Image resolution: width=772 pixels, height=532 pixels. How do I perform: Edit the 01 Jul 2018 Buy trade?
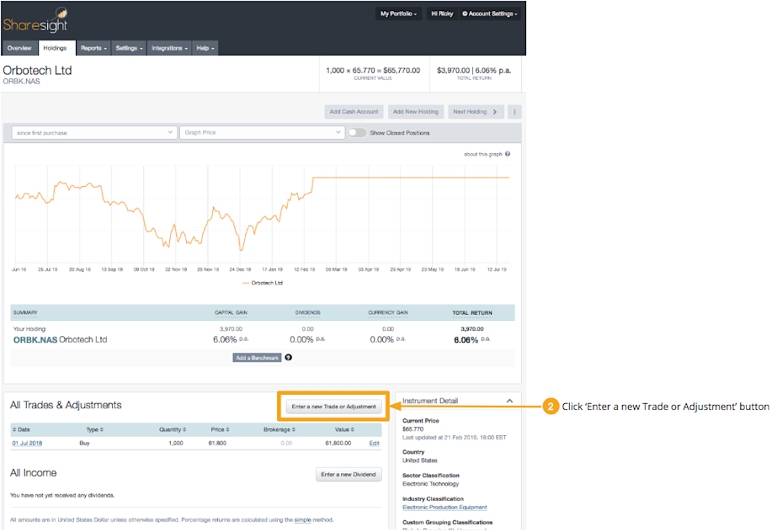tap(374, 444)
